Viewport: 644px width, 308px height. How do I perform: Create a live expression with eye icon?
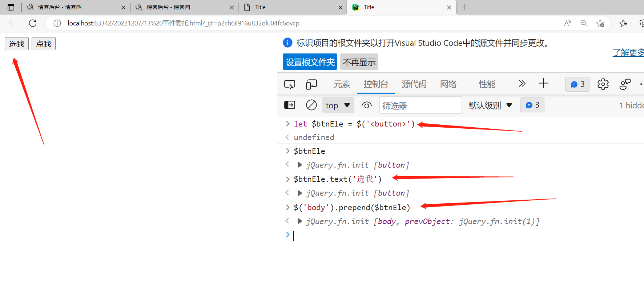click(367, 105)
